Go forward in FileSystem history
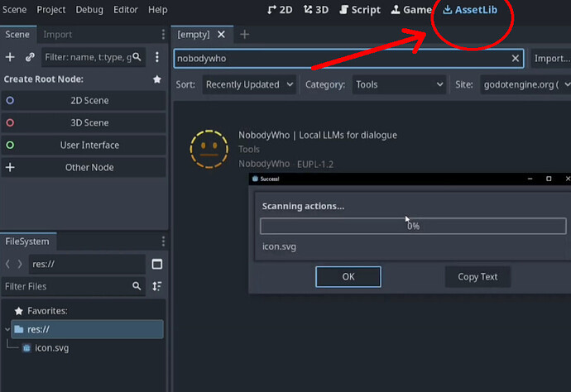This screenshot has height=392, width=571. point(20,265)
